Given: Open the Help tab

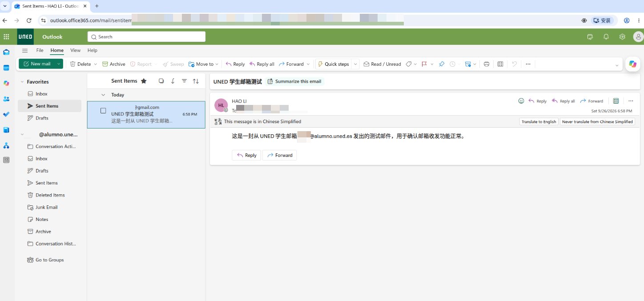Looking at the screenshot, I should tap(93, 51).
